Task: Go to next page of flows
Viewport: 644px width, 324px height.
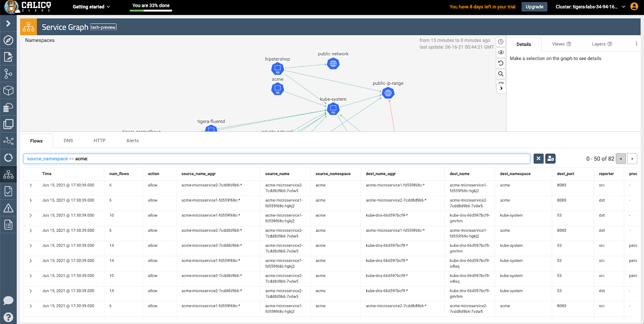Action: point(632,159)
